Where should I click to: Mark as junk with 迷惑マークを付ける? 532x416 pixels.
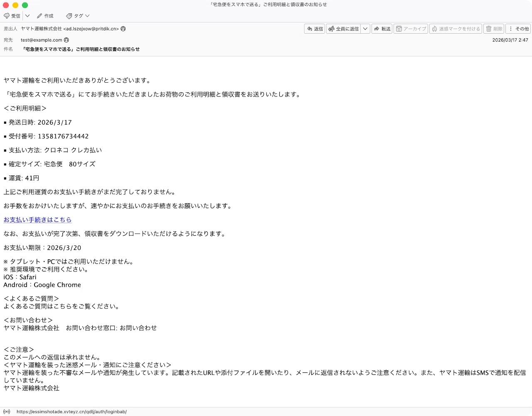click(456, 29)
